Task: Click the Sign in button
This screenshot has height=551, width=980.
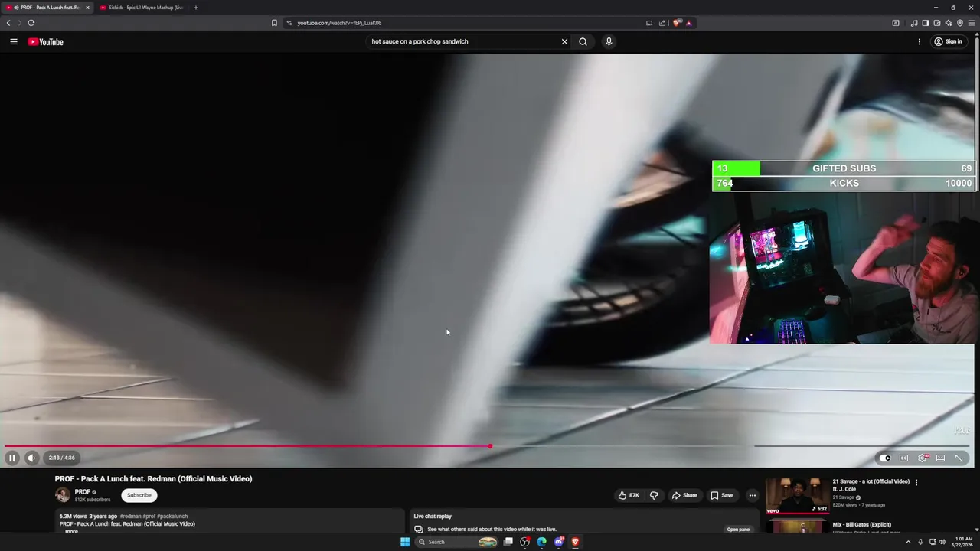Action: click(948, 42)
